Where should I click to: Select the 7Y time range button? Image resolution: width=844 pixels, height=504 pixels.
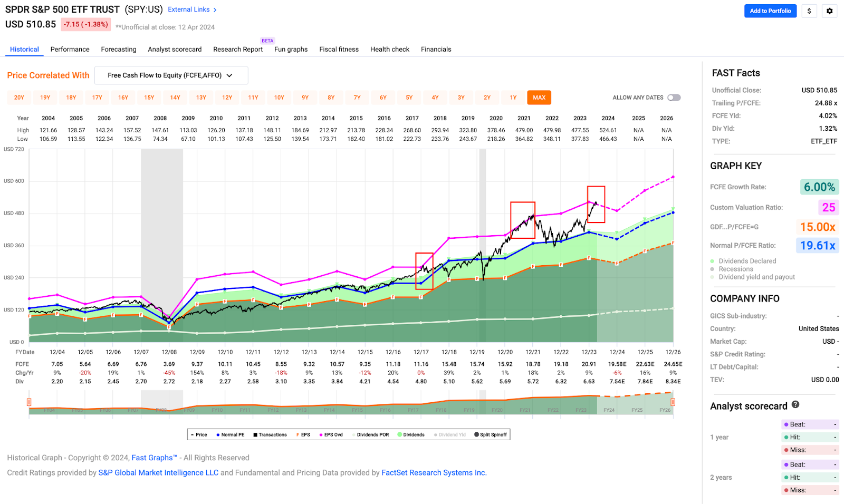357,98
